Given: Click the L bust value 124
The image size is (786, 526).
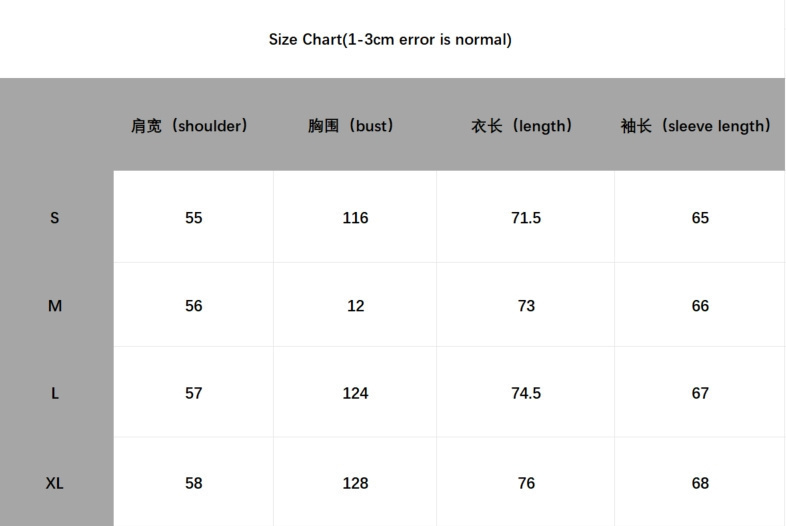Looking at the screenshot, I should (355, 393).
